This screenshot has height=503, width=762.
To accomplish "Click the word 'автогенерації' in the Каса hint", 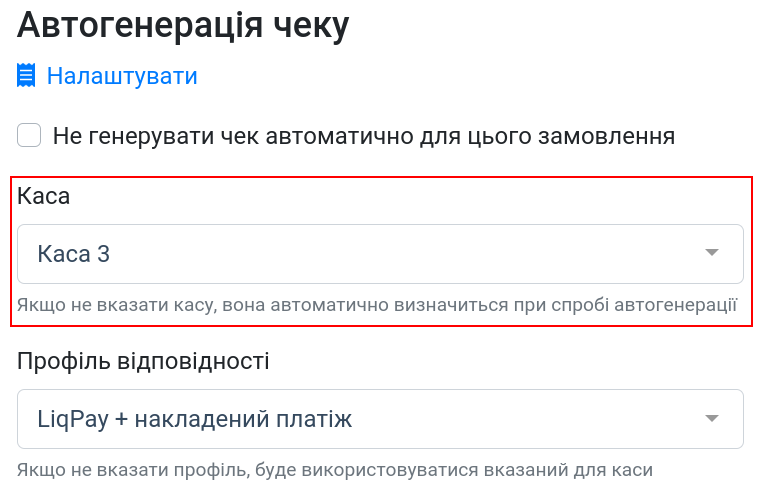I will click(676, 305).
